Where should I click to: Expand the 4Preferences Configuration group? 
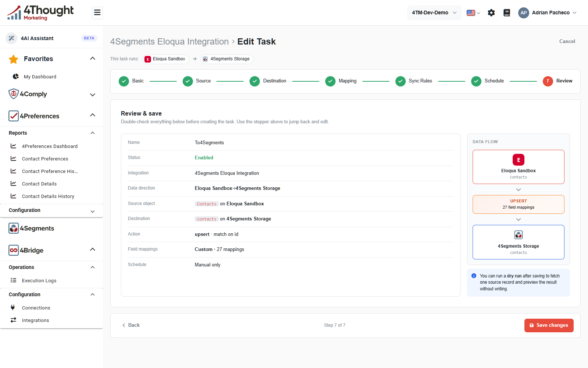click(x=93, y=211)
